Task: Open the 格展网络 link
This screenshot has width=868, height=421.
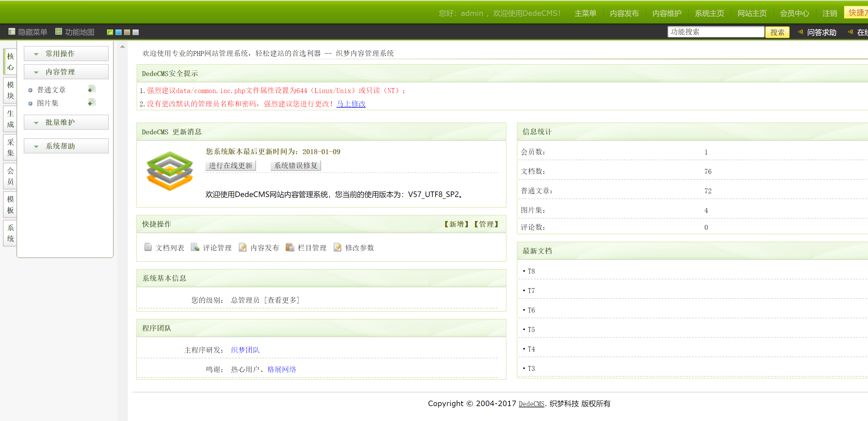Action: (282, 369)
